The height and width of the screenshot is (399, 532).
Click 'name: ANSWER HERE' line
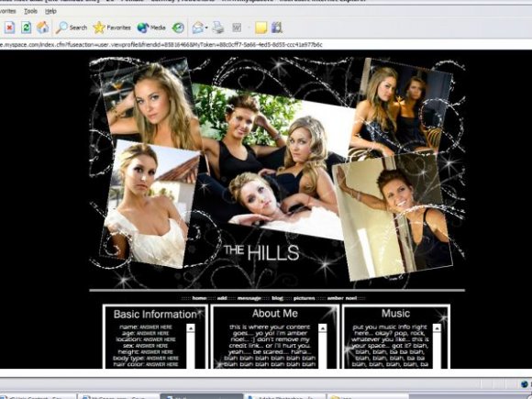point(146,327)
